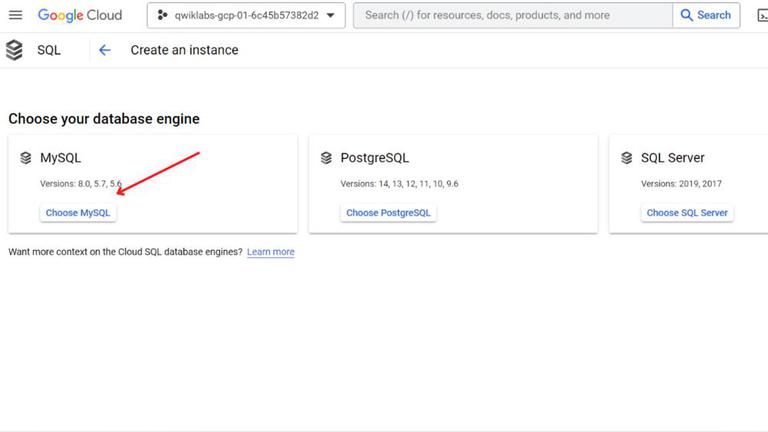This screenshot has height=432, width=768.
Task: Open the Learn more link
Action: tap(271, 252)
